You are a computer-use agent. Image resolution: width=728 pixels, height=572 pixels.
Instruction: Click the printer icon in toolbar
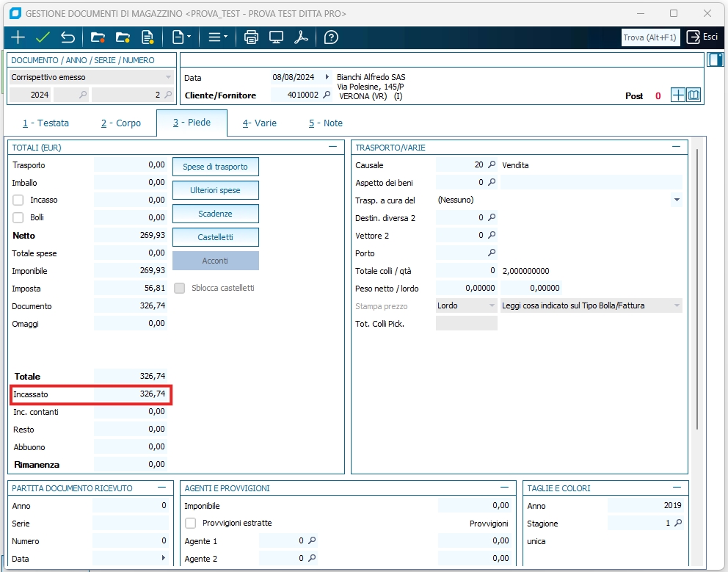251,37
